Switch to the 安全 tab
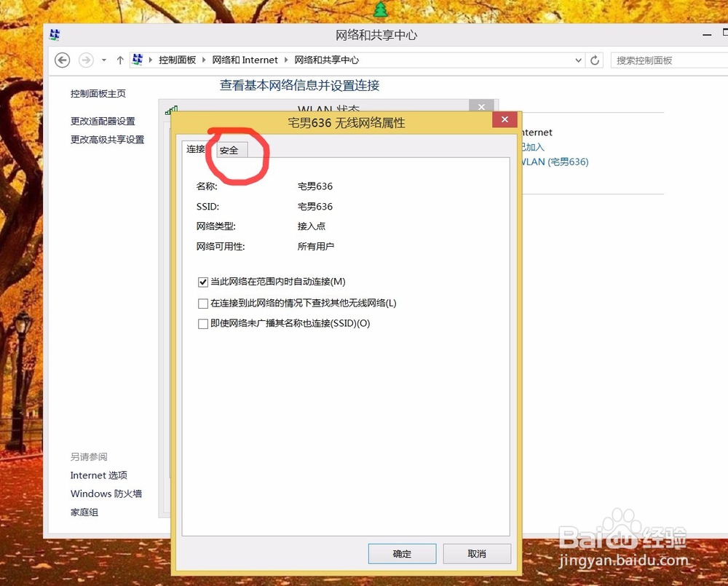This screenshot has width=728, height=586. coord(229,149)
